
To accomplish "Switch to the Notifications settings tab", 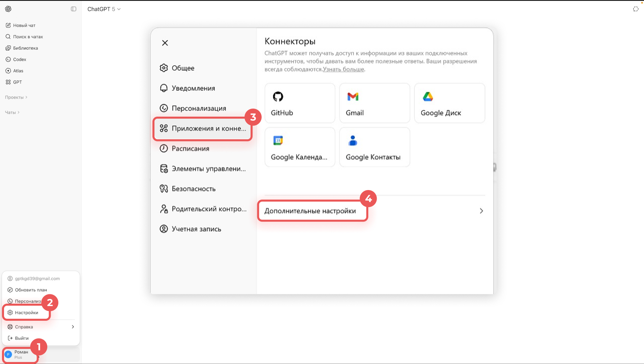I will coord(193,88).
